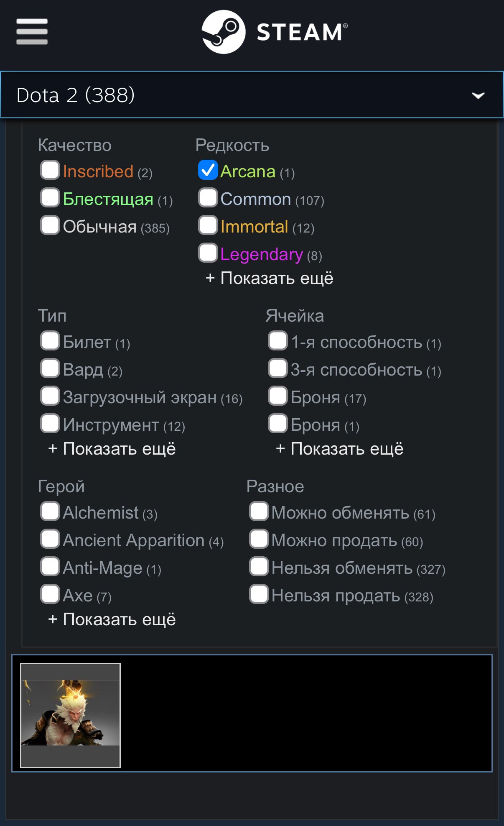Expand the Dota 2 (388) dropdown arrow
The image size is (504, 826).
[478, 95]
